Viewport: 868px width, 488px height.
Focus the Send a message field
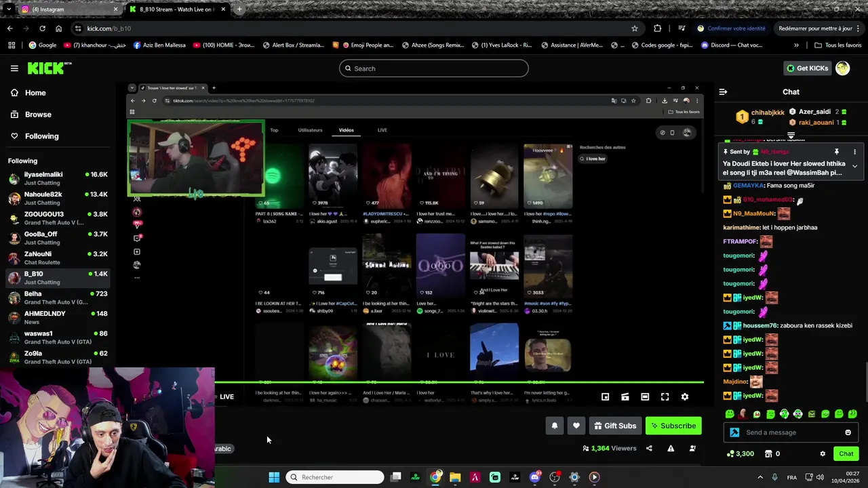792,432
